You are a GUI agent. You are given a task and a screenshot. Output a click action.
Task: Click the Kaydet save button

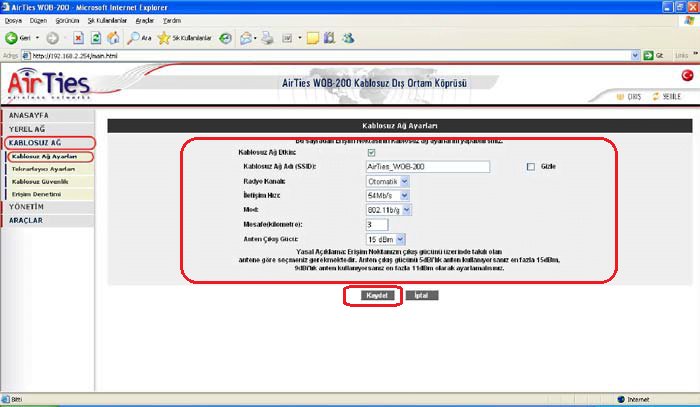coord(377,295)
